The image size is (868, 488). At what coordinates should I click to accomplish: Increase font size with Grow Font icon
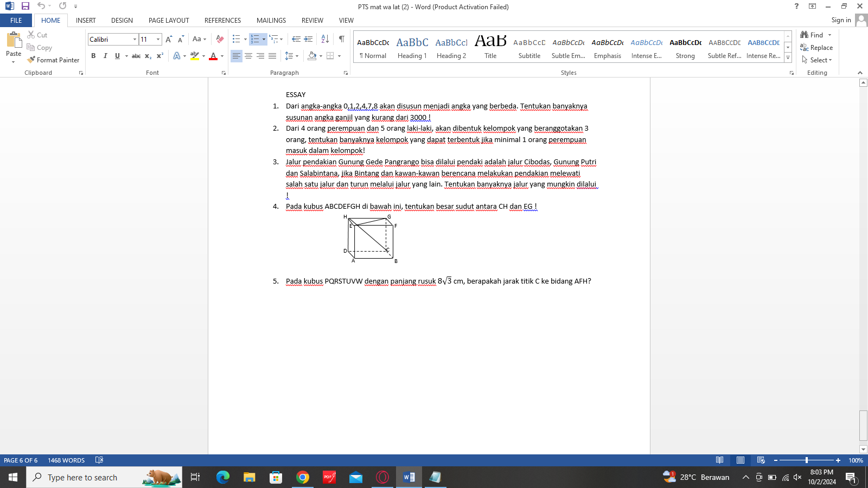coord(169,39)
